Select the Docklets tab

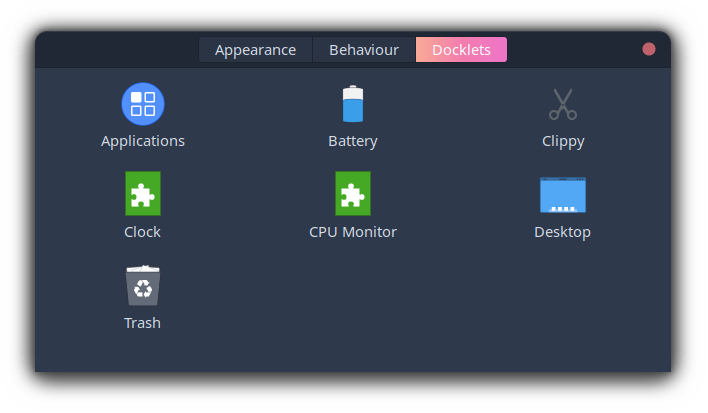[461, 50]
